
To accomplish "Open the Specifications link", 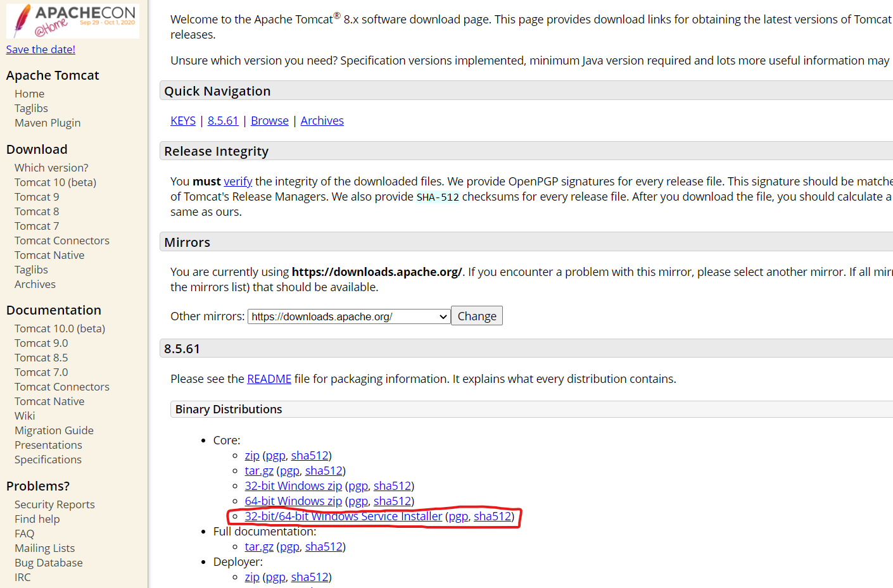I will click(48, 460).
